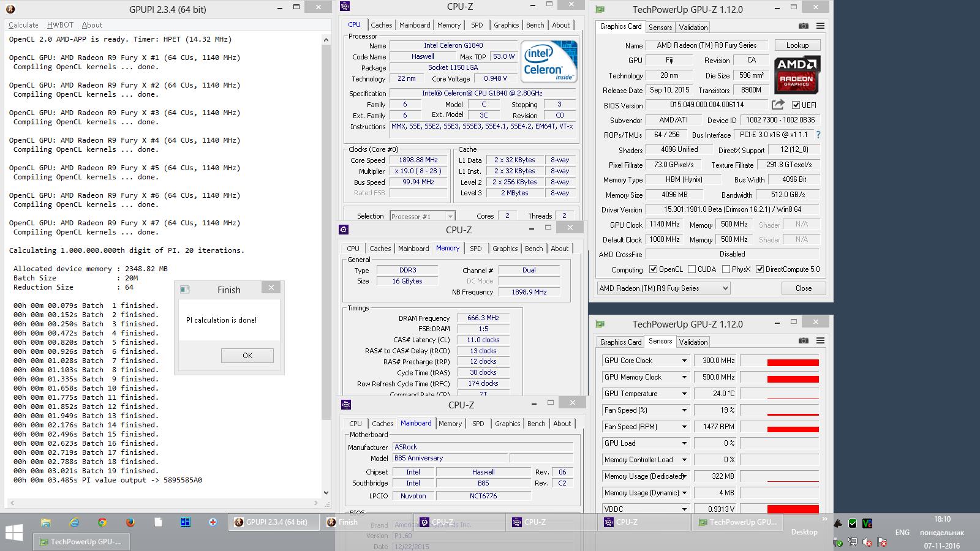Switch to Validation tab in GPU-Z Graphics Card window

(693, 27)
